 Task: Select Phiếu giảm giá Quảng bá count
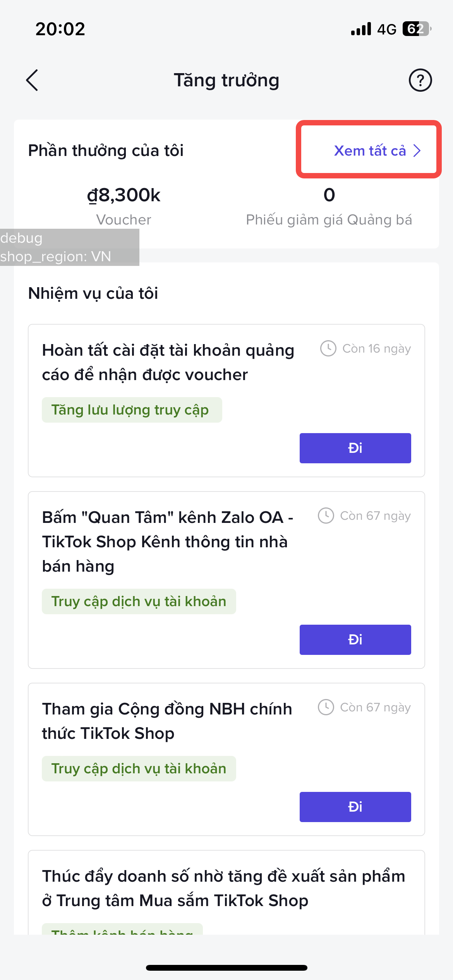tap(329, 205)
